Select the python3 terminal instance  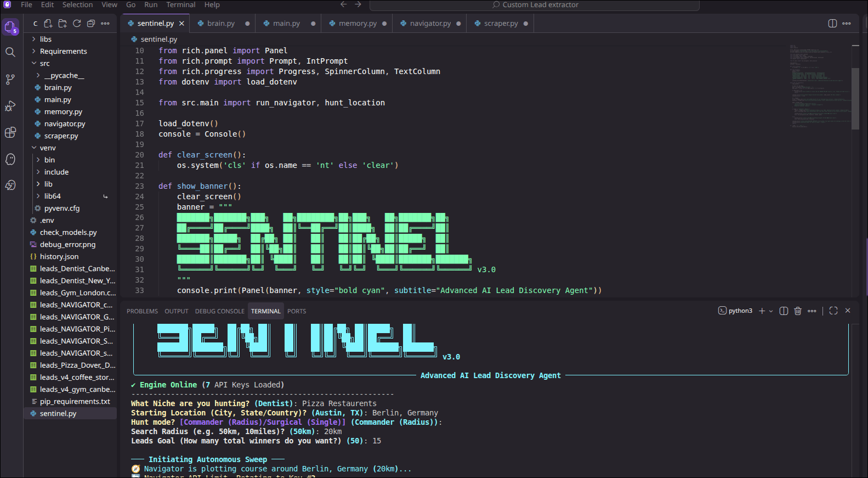pos(735,311)
